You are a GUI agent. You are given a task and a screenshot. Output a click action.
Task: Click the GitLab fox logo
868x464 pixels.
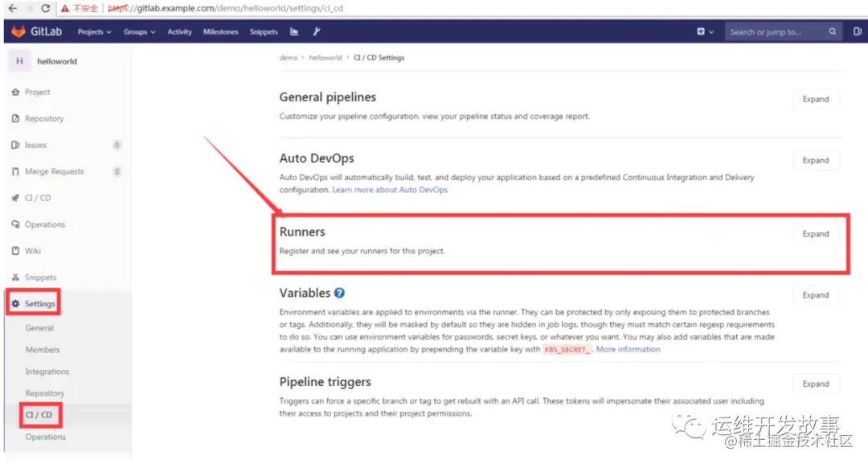[x=18, y=31]
